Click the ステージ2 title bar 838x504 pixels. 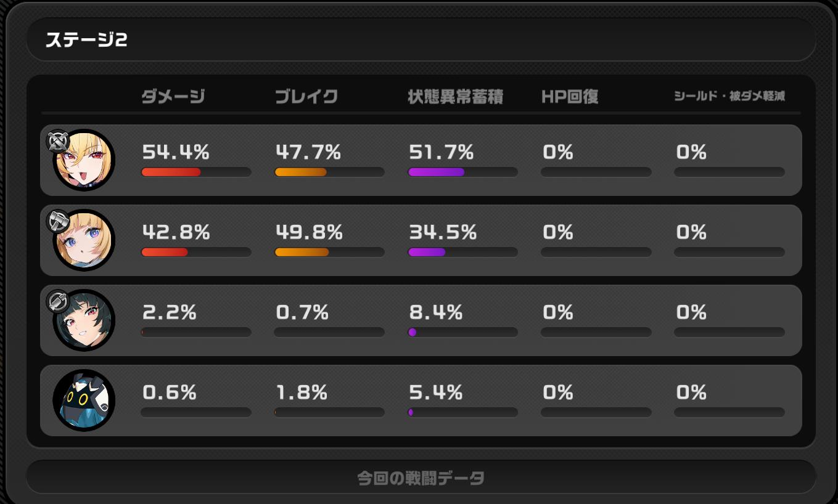coord(421,40)
